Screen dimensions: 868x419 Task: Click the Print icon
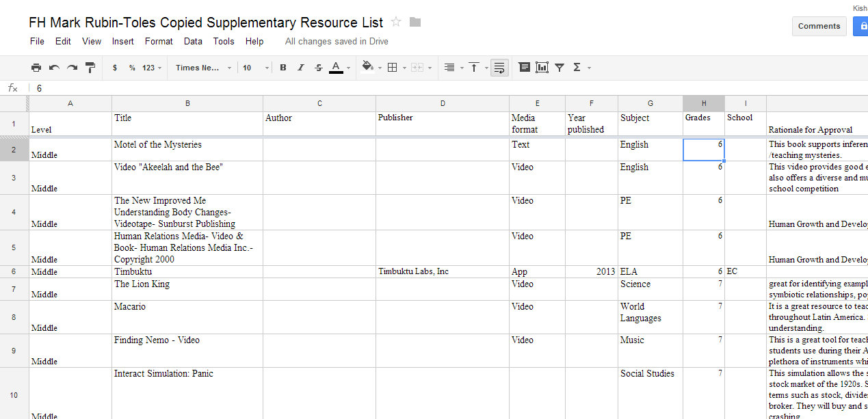coord(36,68)
